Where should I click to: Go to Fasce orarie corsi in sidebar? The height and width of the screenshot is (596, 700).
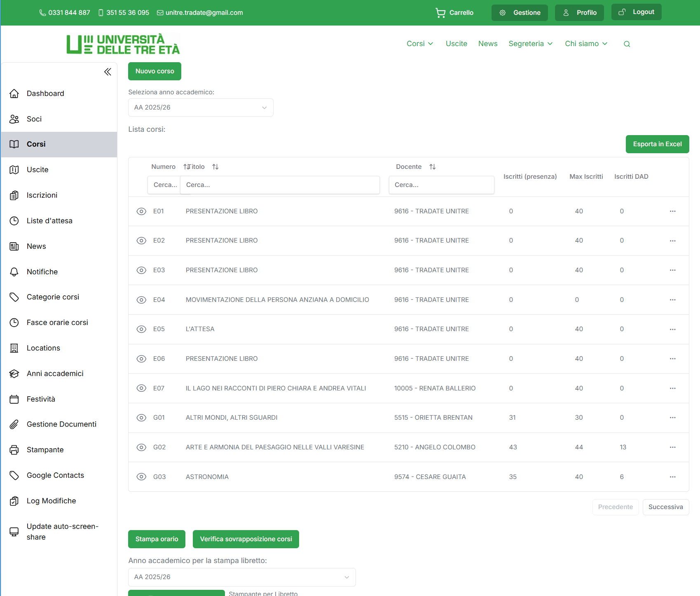[57, 323]
